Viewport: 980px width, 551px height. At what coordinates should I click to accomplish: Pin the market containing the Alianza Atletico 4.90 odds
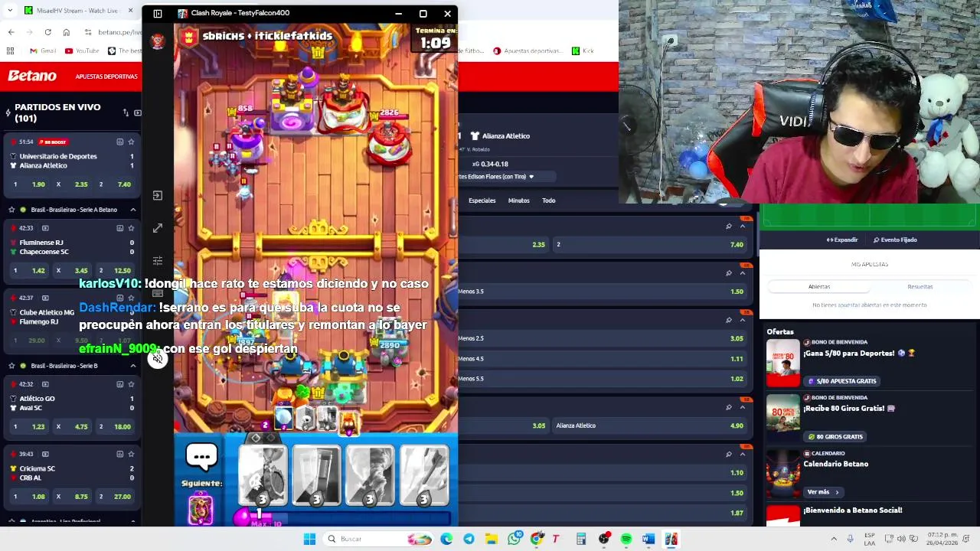click(728, 407)
